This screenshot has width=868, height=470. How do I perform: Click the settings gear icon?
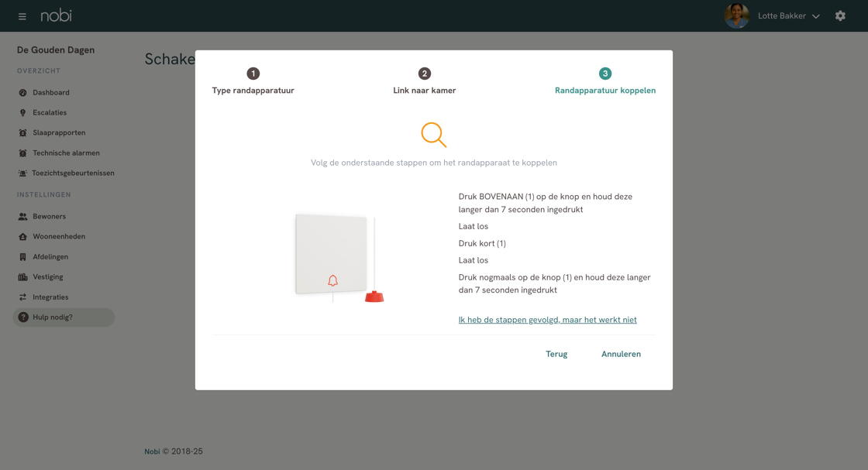[x=840, y=15]
